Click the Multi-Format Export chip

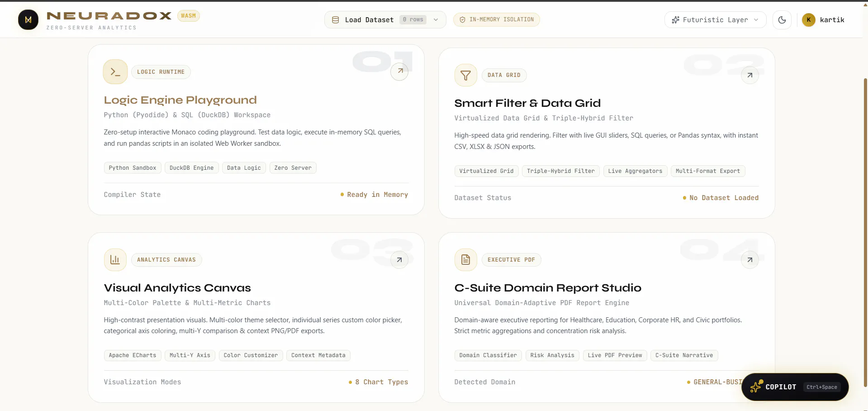[708, 171]
